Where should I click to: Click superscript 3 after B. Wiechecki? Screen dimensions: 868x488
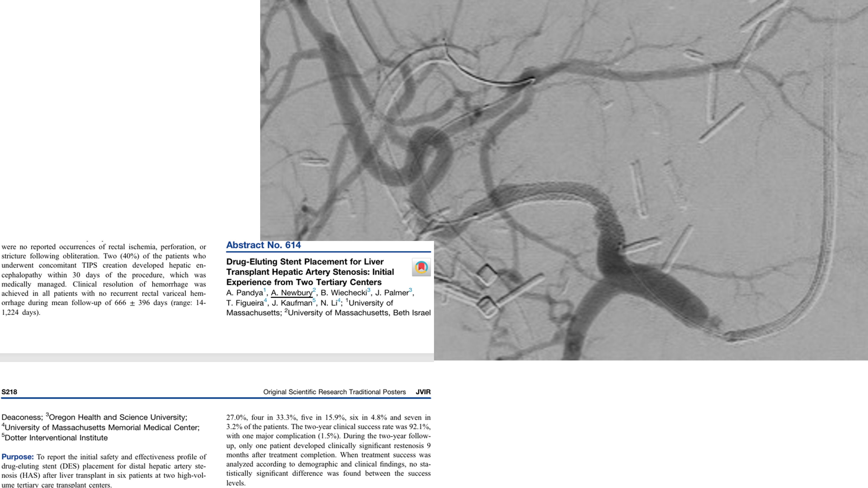pyautogui.click(x=369, y=290)
